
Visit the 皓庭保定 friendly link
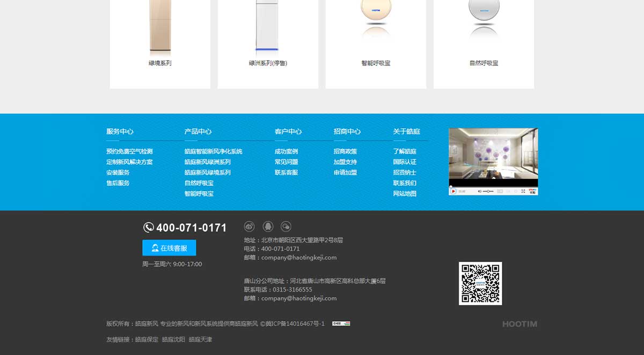click(x=147, y=339)
